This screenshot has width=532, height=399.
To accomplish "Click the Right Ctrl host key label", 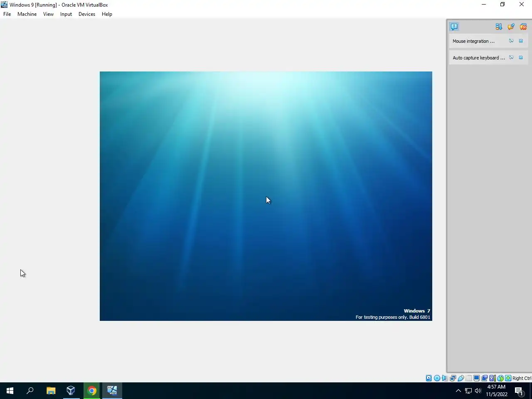I will pos(522,378).
